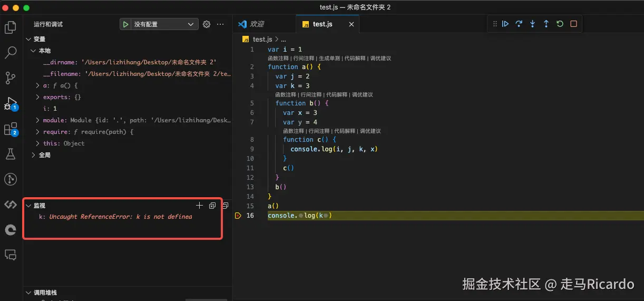Expand the variable a: f a()
Screen dimensions: 644x301
coord(38,85)
